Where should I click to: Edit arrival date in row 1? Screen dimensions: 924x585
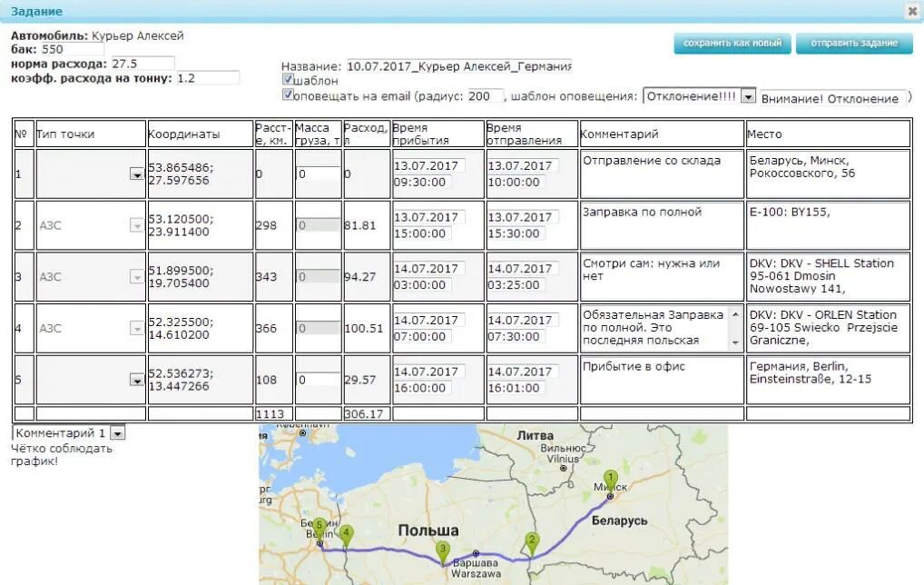tap(428, 165)
